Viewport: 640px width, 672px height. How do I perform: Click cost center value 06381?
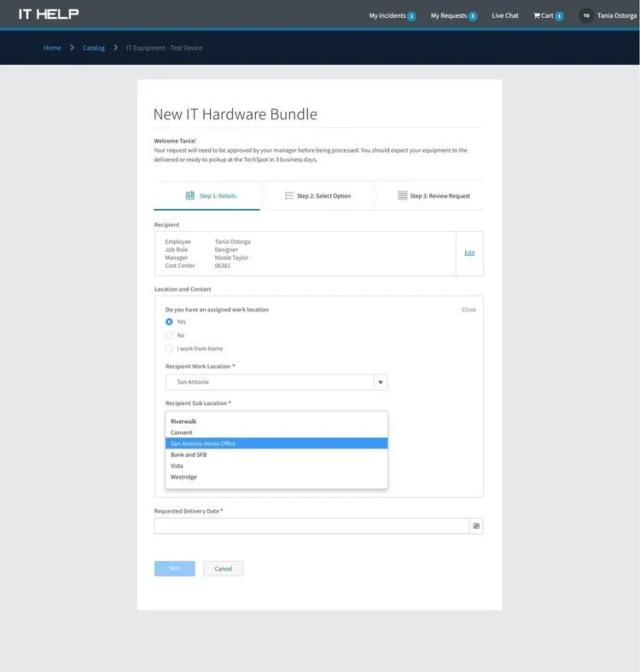223,266
